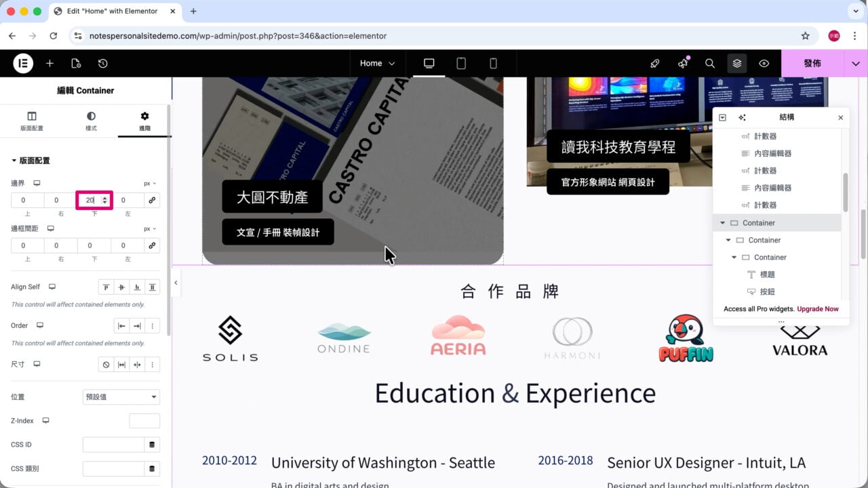The height and width of the screenshot is (488, 868).
Task: Click the add element plus icon
Action: (50, 63)
